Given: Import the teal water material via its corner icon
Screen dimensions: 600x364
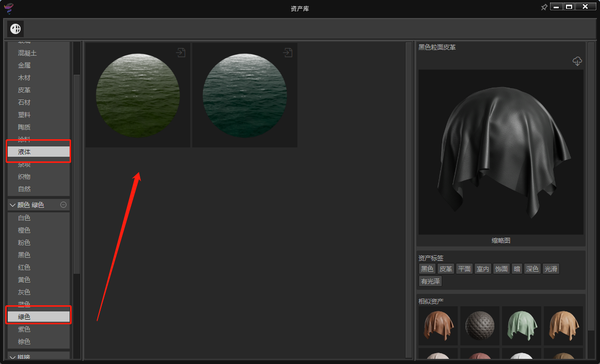Looking at the screenshot, I should 288,53.
